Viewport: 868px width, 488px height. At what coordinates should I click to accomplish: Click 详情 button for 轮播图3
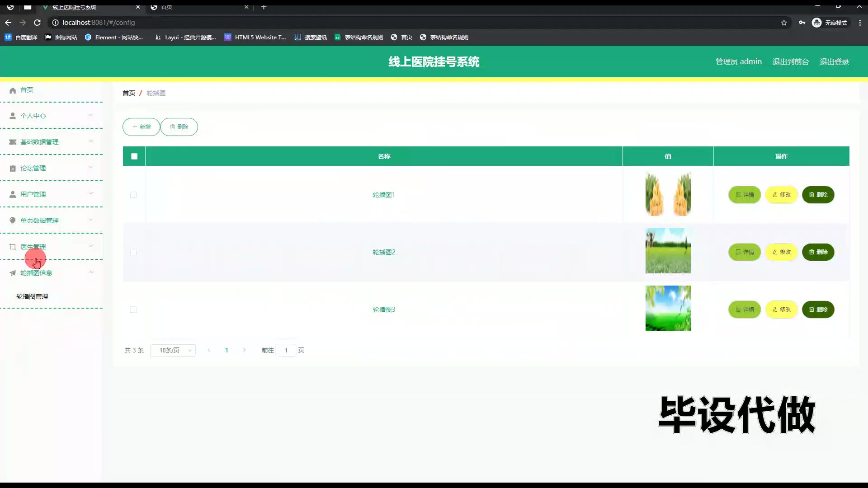click(x=745, y=310)
